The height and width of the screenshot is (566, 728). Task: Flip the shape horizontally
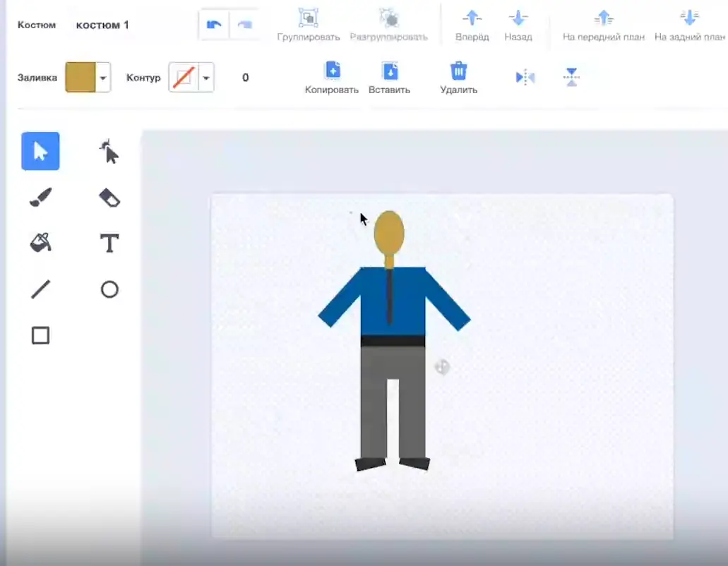coord(525,77)
